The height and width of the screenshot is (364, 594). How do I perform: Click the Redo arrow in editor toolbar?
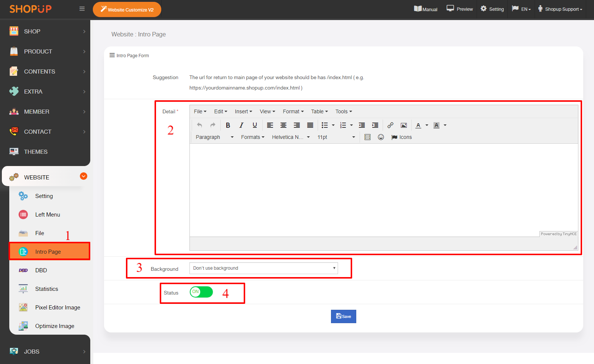tap(213, 125)
